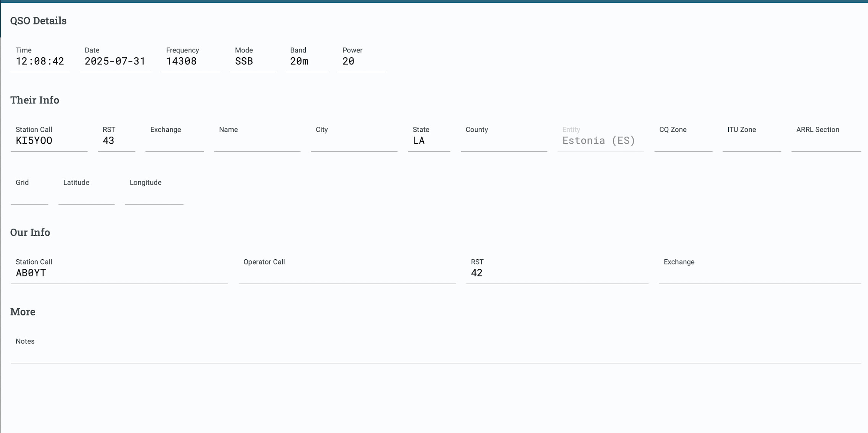
Task: Click Their RST field showing 43
Action: (116, 137)
